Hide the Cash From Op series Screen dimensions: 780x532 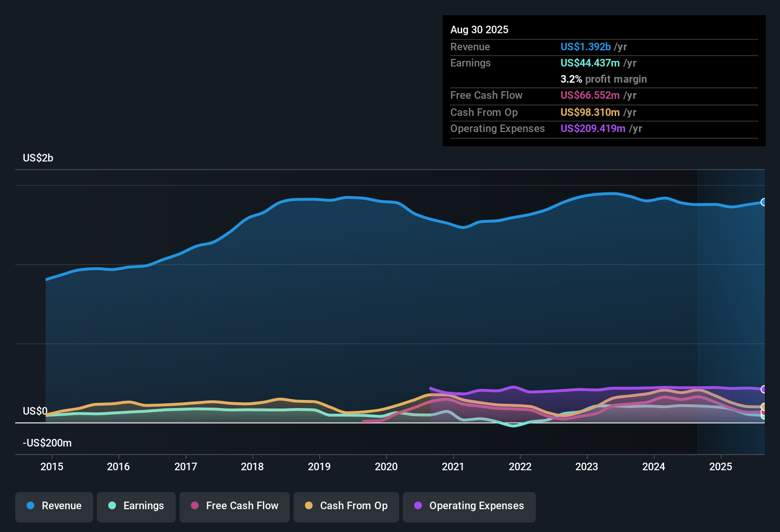pos(346,506)
